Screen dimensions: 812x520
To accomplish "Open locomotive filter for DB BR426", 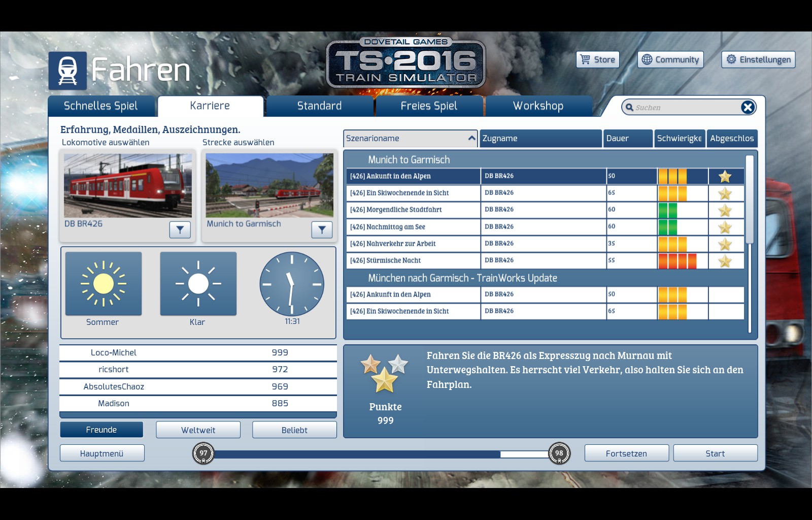I will [180, 230].
